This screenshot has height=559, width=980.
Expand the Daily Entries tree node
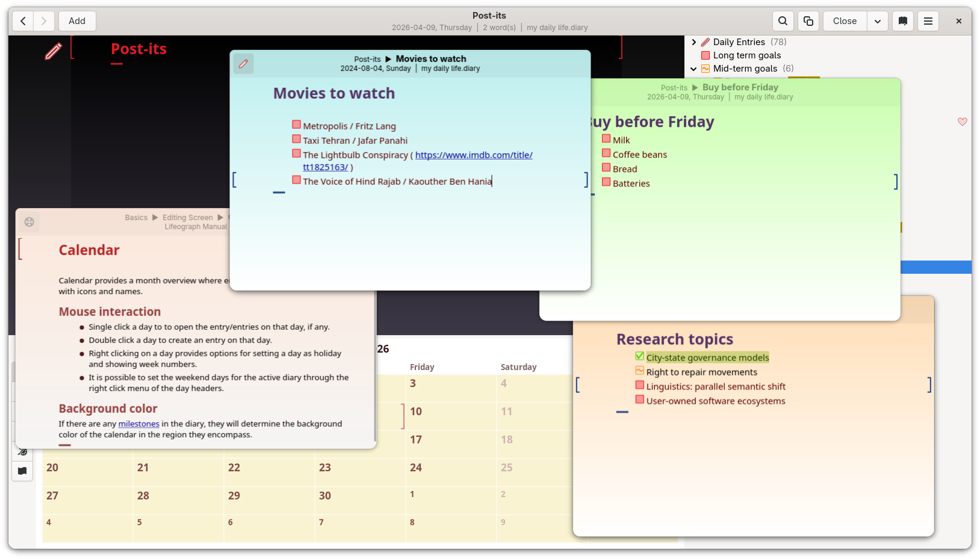point(693,42)
